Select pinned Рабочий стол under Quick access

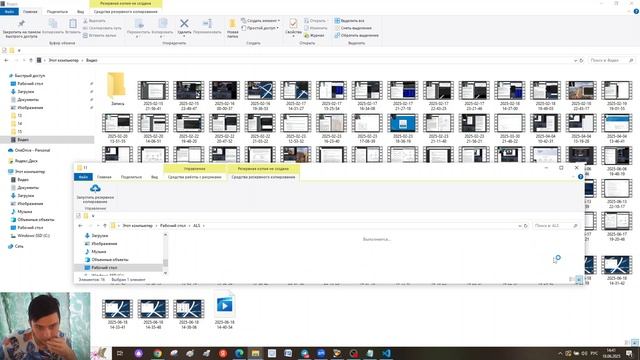[x=30, y=83]
